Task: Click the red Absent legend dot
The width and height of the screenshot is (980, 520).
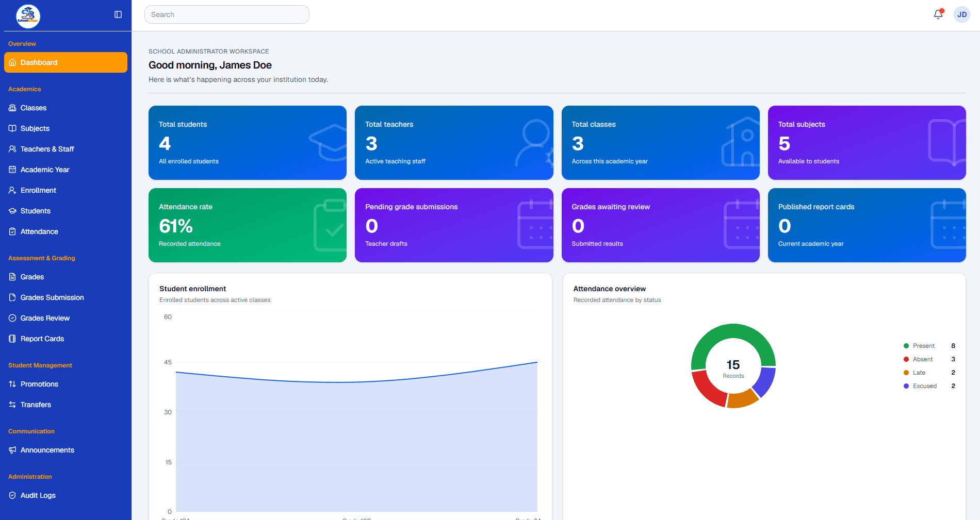Action: point(906,359)
